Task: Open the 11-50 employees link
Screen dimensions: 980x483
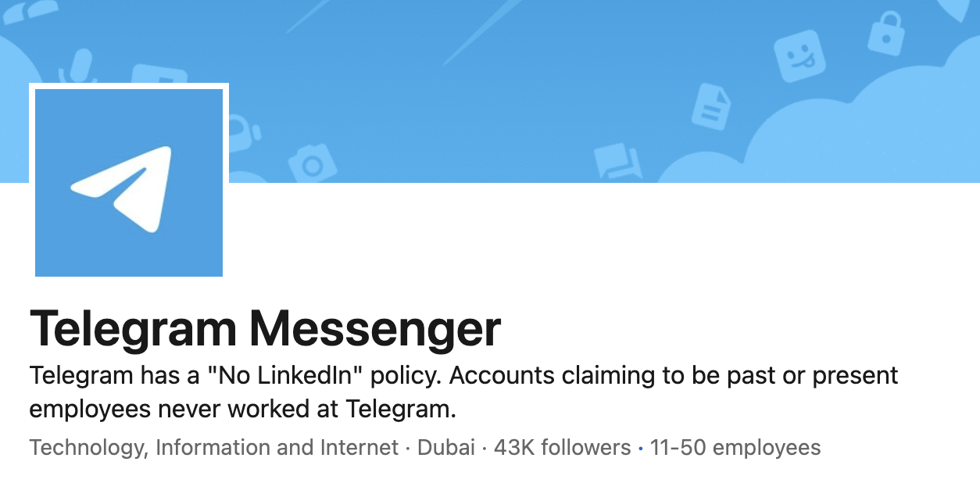Action: pyautogui.click(x=735, y=448)
